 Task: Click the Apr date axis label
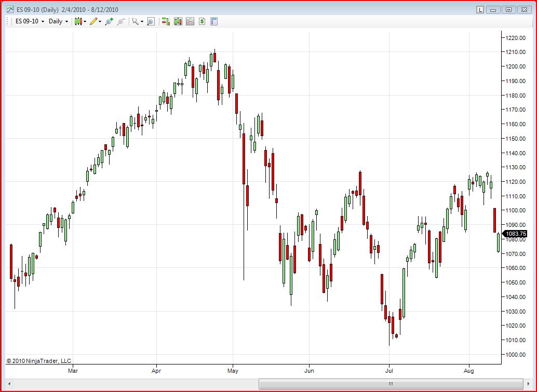(x=156, y=371)
